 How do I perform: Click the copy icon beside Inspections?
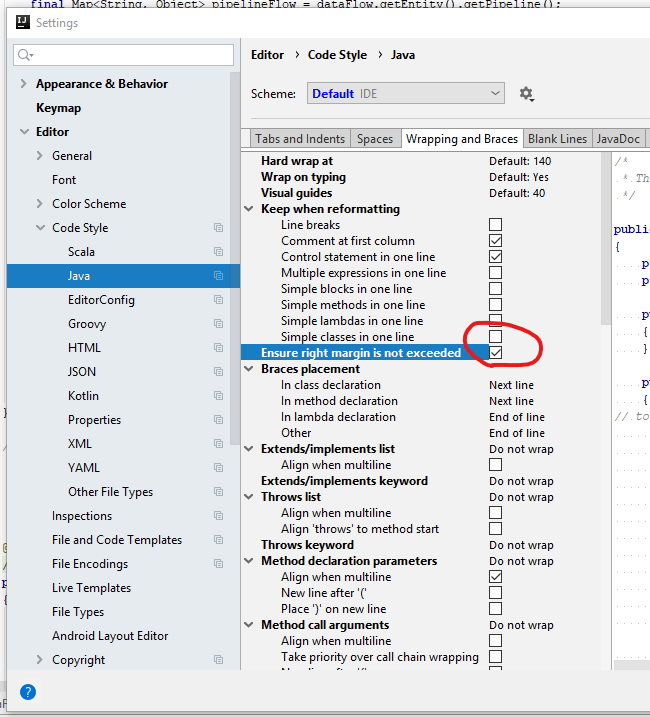click(x=219, y=516)
